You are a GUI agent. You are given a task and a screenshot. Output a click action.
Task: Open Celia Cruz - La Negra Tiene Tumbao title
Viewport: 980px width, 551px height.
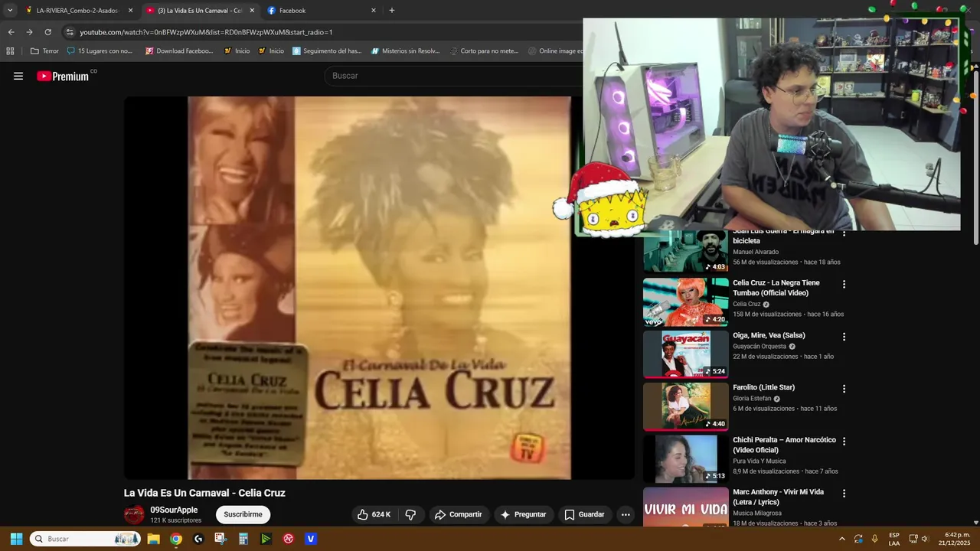(x=776, y=288)
